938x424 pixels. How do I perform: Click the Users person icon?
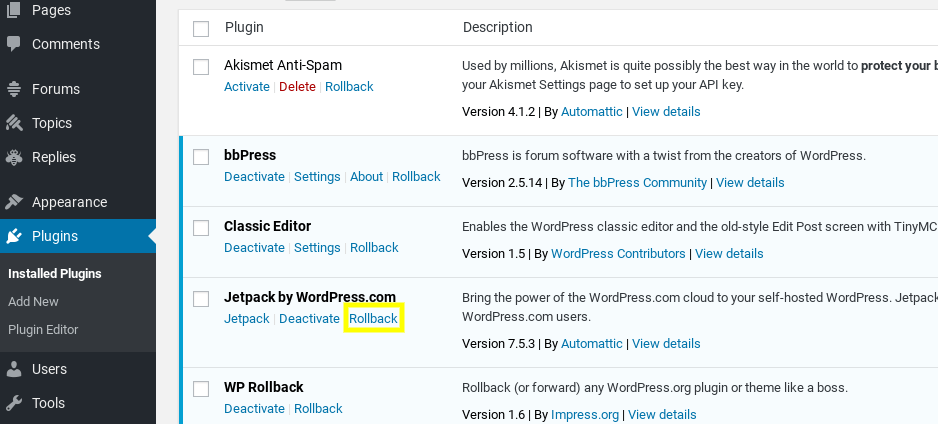pos(13,369)
